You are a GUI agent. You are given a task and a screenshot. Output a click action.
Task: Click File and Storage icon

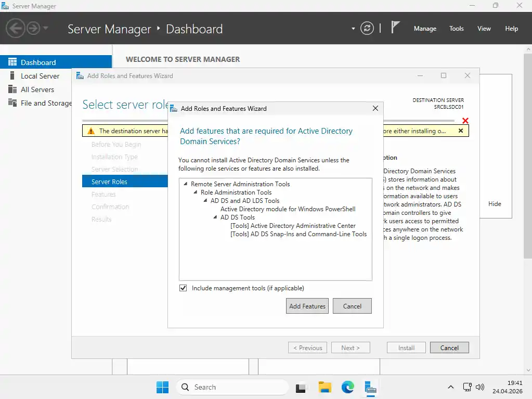click(x=12, y=102)
